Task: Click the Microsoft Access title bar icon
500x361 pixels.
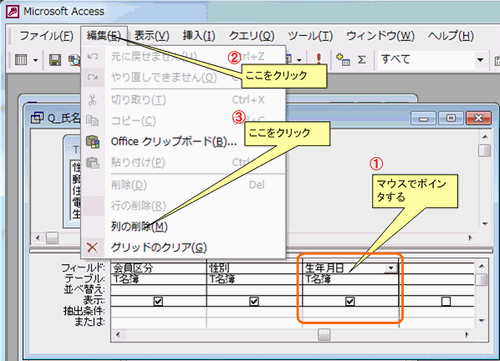Action: click(13, 11)
